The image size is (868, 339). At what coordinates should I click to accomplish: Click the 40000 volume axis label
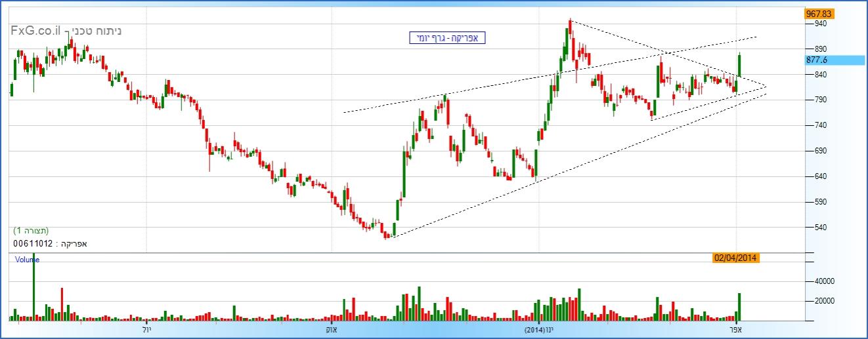pyautogui.click(x=824, y=281)
